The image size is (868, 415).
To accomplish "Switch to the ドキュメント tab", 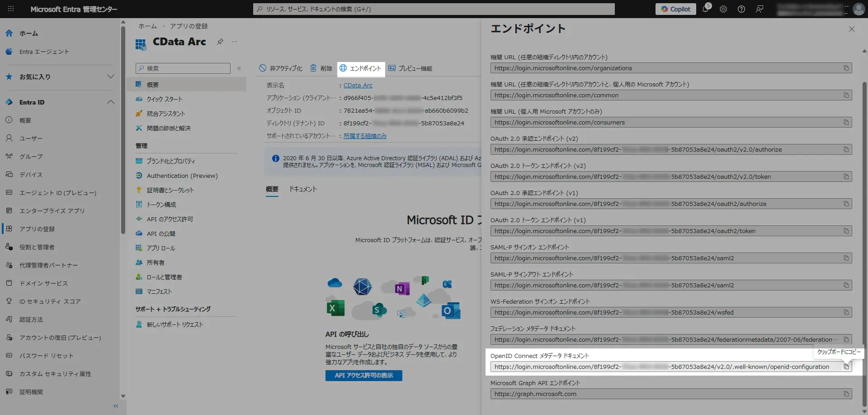I will (x=303, y=189).
